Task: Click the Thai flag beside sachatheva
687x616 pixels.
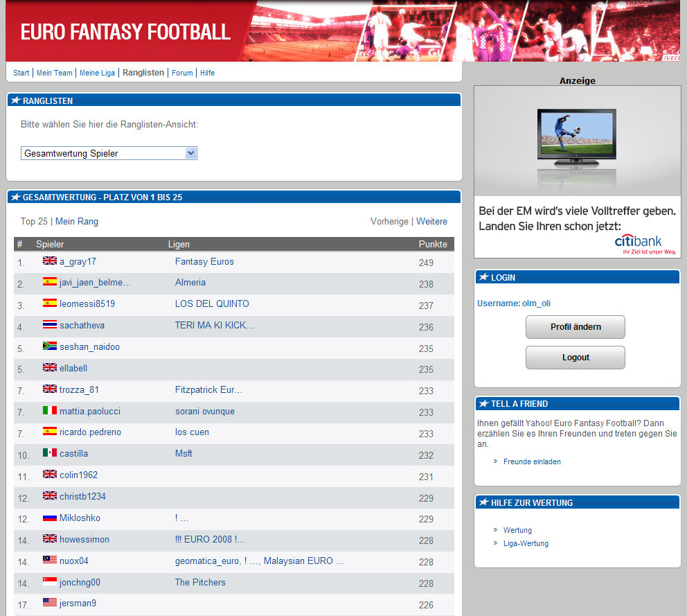Action: click(50, 324)
